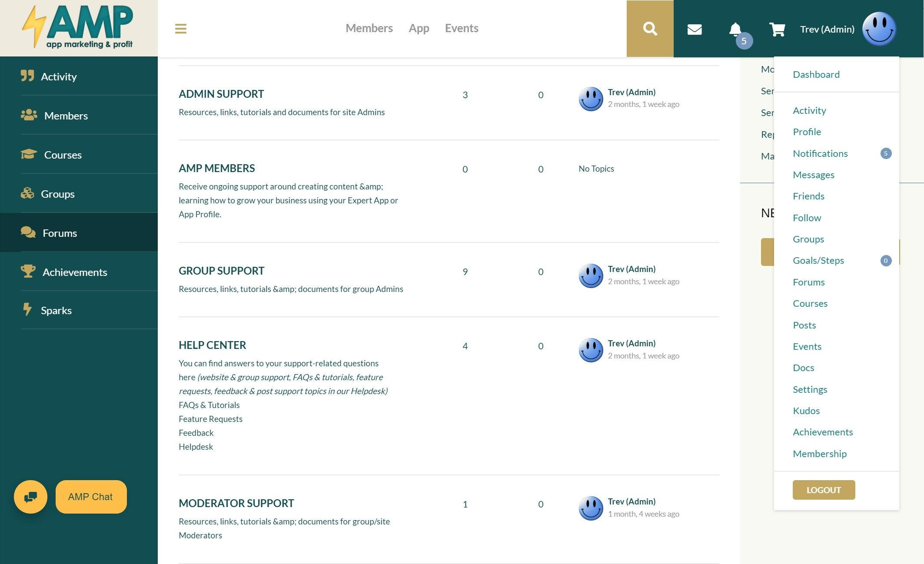Select Dashboard from the dropdown menu
The image size is (924, 564).
[x=816, y=74]
